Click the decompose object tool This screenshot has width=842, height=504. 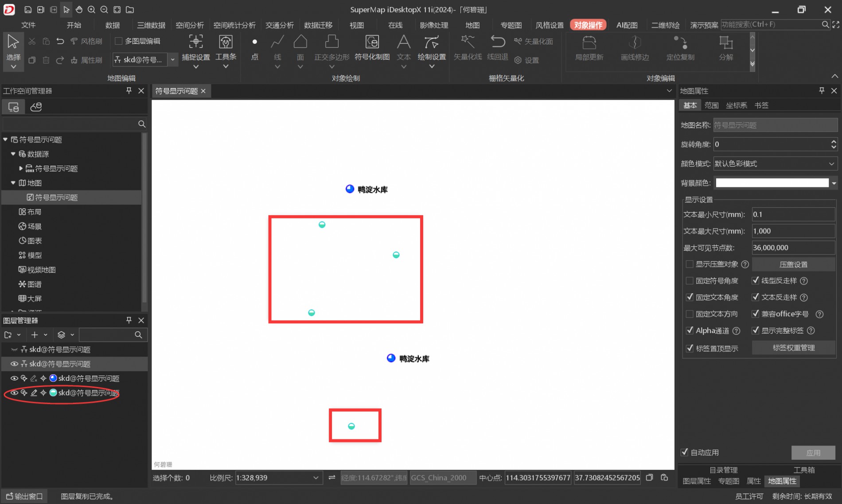click(x=726, y=48)
